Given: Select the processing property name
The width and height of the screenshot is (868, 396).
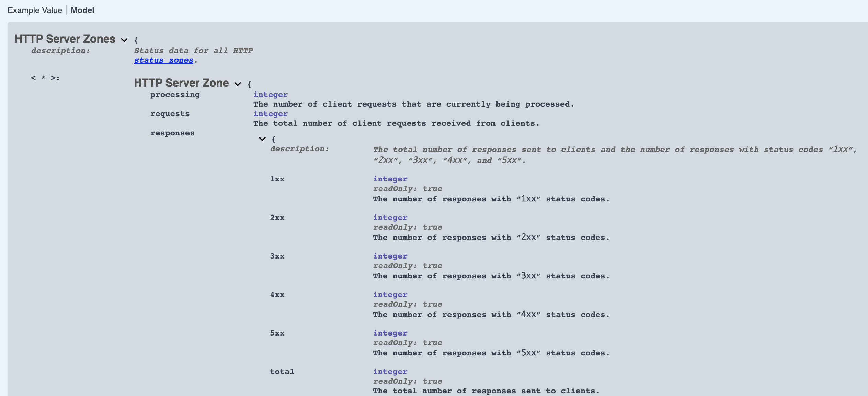Looking at the screenshot, I should tap(175, 95).
